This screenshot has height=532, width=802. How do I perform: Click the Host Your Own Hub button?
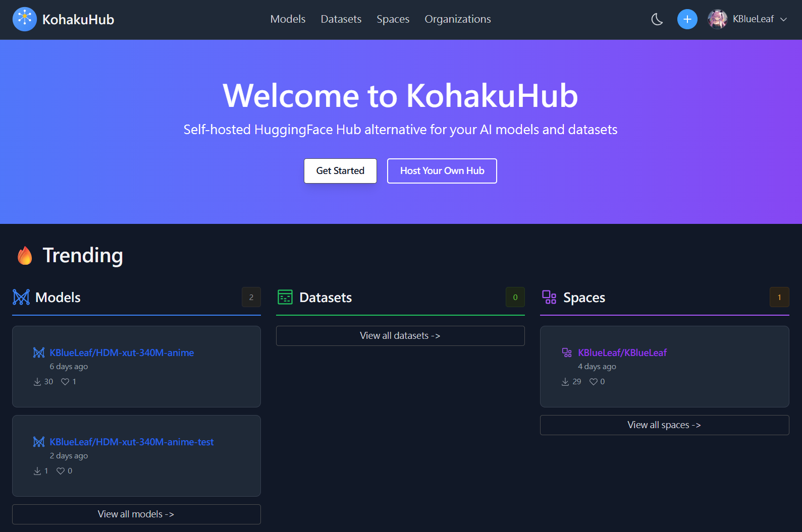[442, 171]
